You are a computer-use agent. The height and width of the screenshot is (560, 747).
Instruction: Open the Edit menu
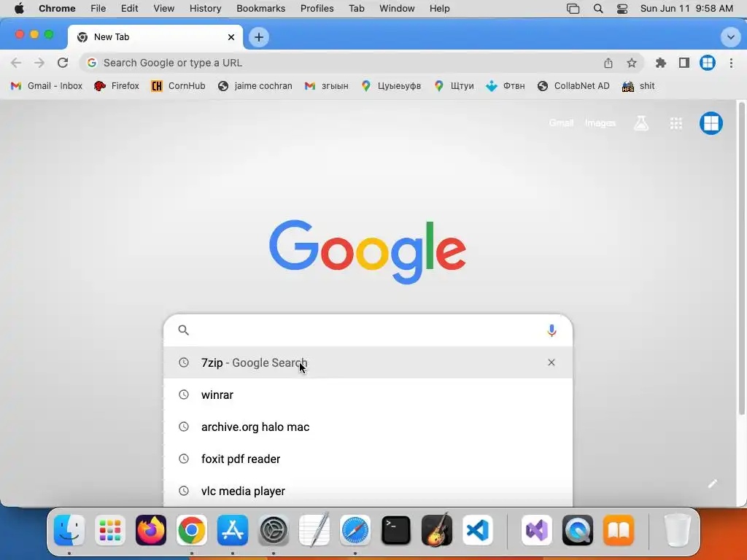click(129, 9)
